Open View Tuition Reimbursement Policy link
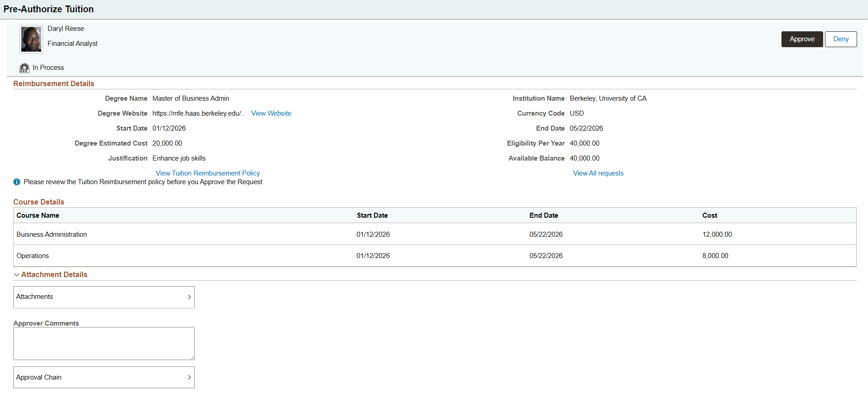Viewport: 868px width, 400px height. 208,173
